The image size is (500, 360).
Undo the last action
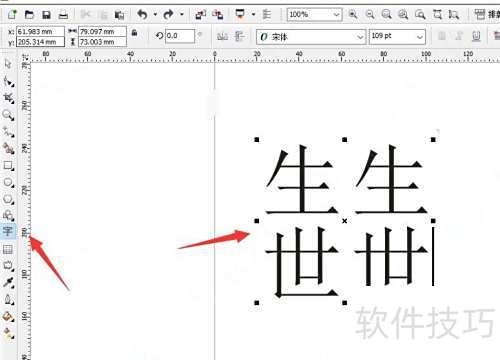pyautogui.click(x=142, y=14)
